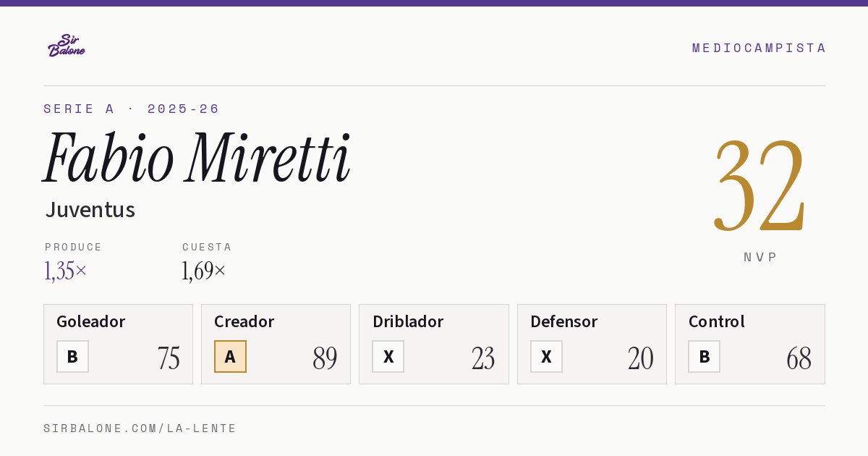Select the Goleador score 75
The width and height of the screenshot is (868, 456).
point(169,358)
